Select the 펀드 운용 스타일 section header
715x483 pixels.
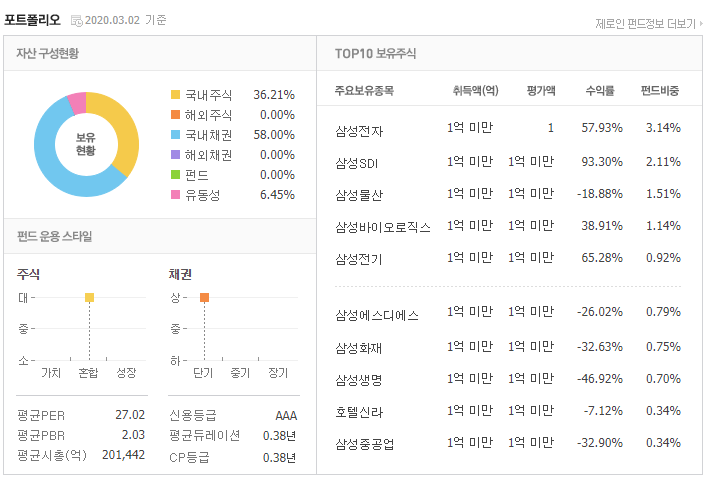point(54,236)
